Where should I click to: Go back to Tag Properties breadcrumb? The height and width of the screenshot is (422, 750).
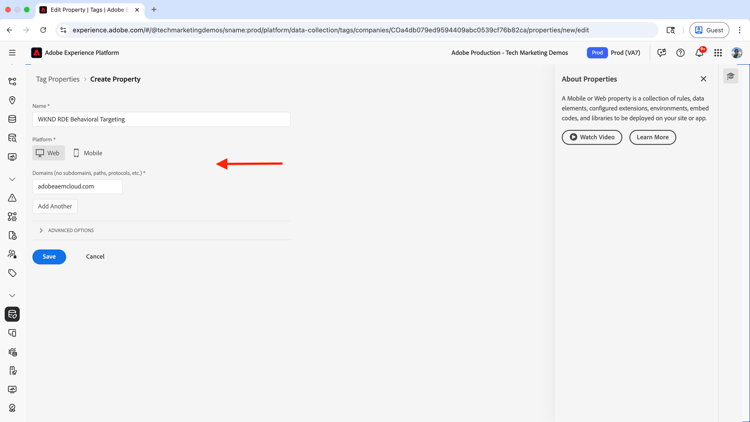pos(57,79)
